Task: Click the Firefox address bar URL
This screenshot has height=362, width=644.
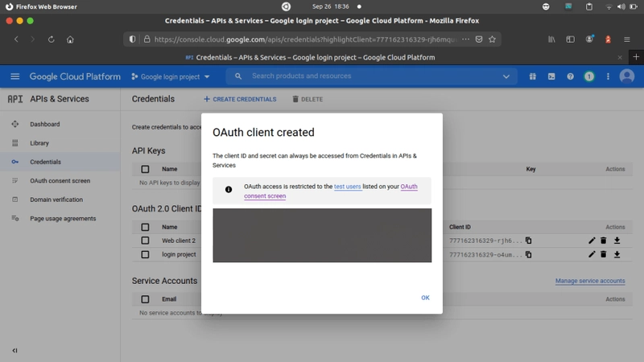Action: coord(305,39)
